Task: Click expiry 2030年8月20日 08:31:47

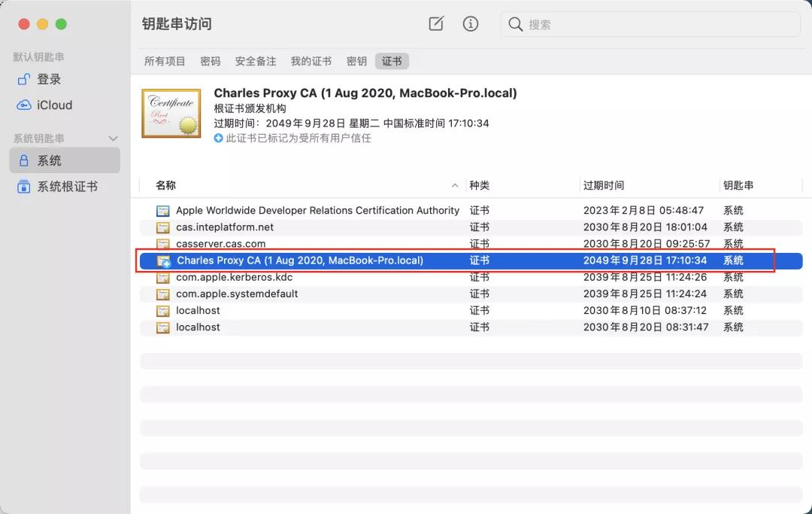Action: 646,327
